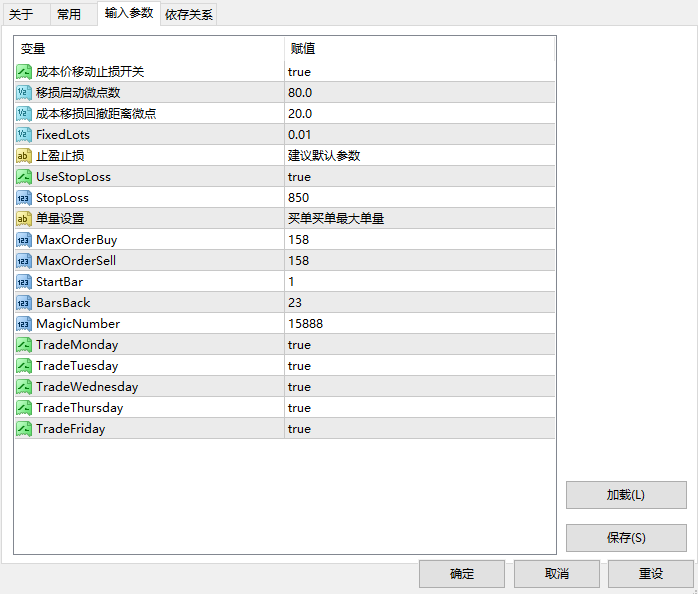Select the MaxOrderBuy variable name

pos(77,240)
